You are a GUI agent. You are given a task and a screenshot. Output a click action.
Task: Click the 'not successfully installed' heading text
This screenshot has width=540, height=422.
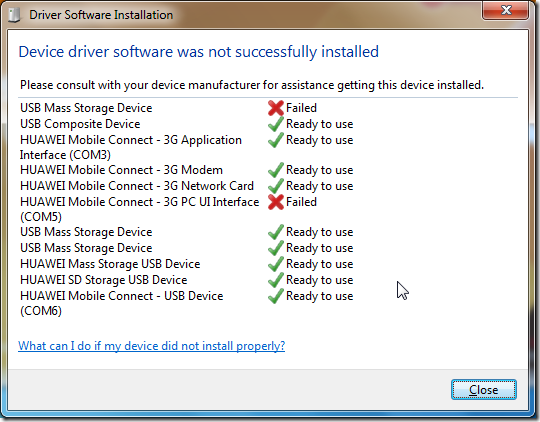click(293, 52)
